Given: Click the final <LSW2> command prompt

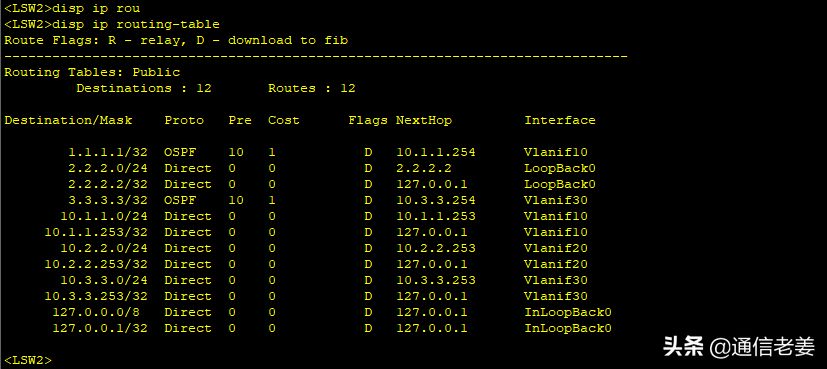Looking at the screenshot, I should click(28, 361).
